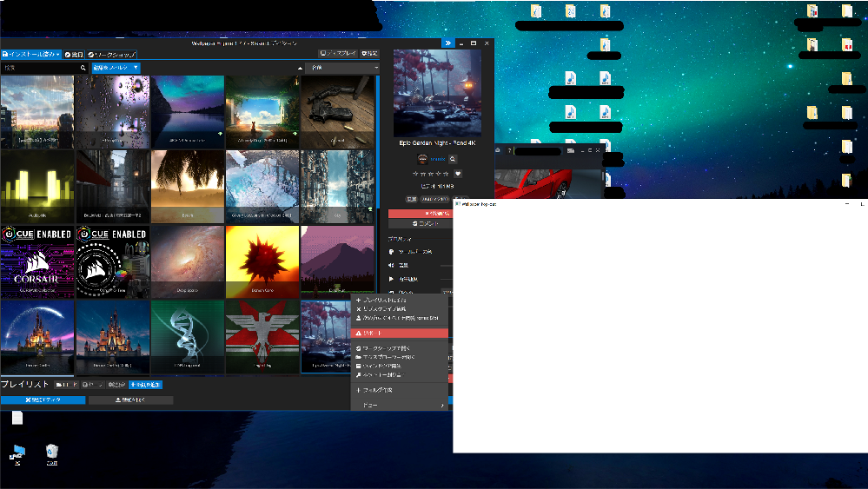
Task: Choose the show all by author menu entry
Action: tap(400, 318)
